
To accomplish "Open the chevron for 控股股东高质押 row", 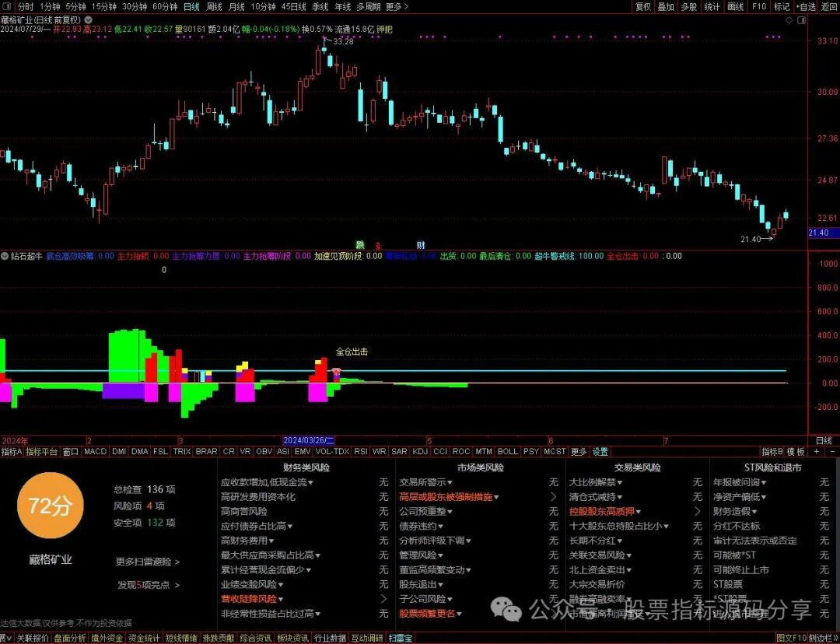I will pyautogui.click(x=698, y=512).
